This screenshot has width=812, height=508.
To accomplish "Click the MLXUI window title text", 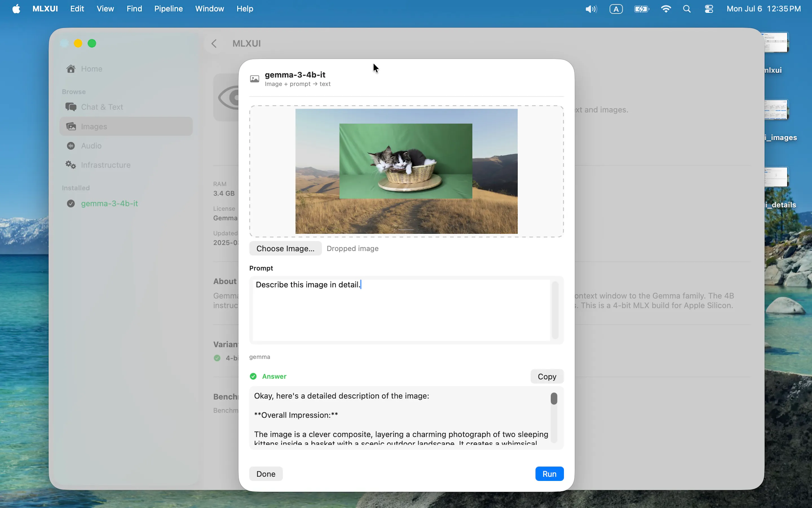I will pyautogui.click(x=247, y=44).
